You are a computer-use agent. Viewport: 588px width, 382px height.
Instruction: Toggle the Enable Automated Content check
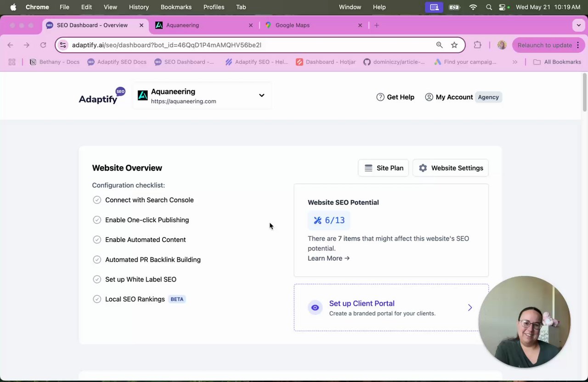tap(97, 240)
